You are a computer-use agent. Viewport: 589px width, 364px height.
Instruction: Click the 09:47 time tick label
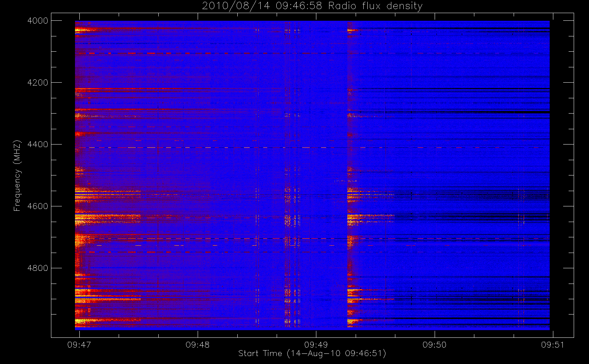coord(79,345)
